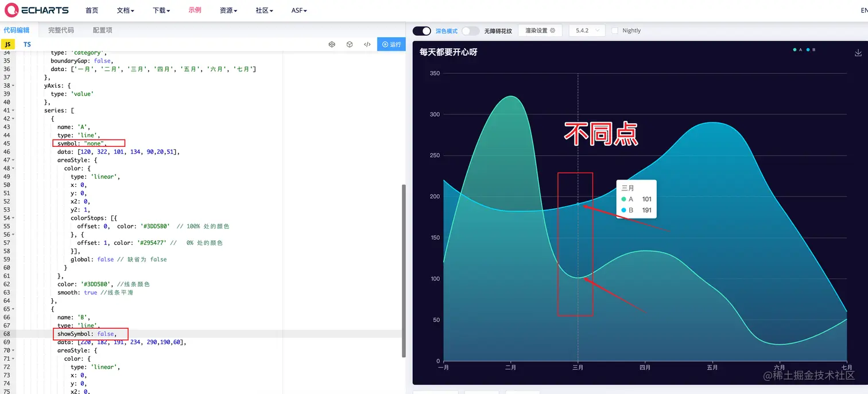The height and width of the screenshot is (394, 868).
Task: Click the code format icon
Action: [x=367, y=44]
